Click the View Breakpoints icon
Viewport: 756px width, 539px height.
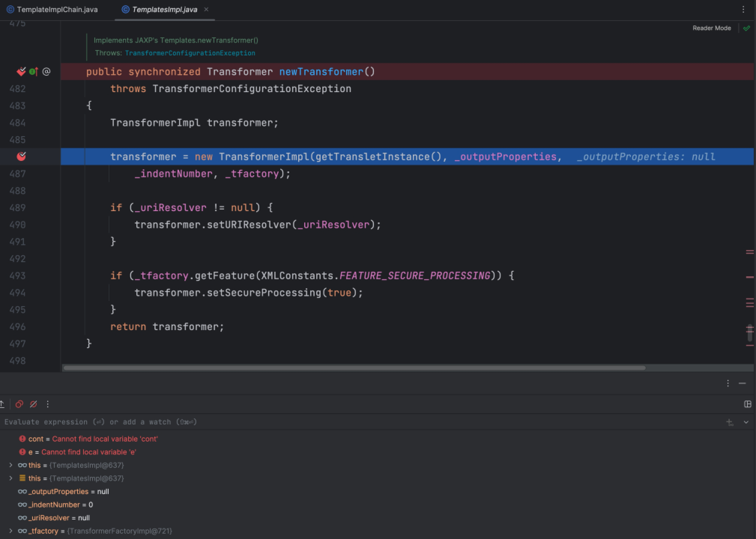pos(19,404)
